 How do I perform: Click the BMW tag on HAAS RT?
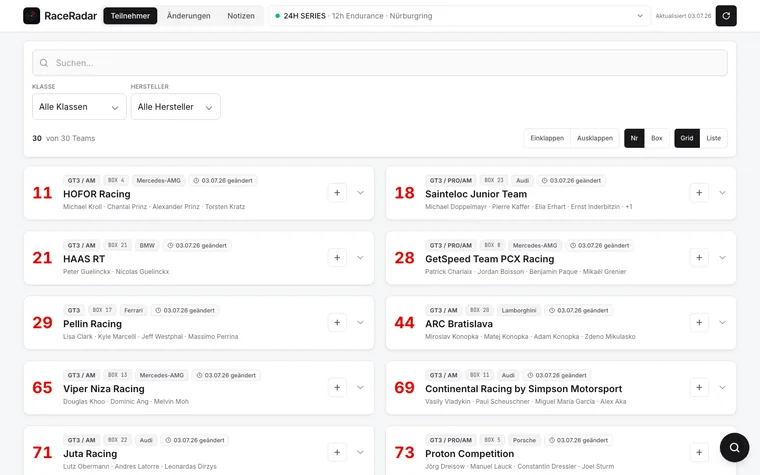tap(147, 245)
